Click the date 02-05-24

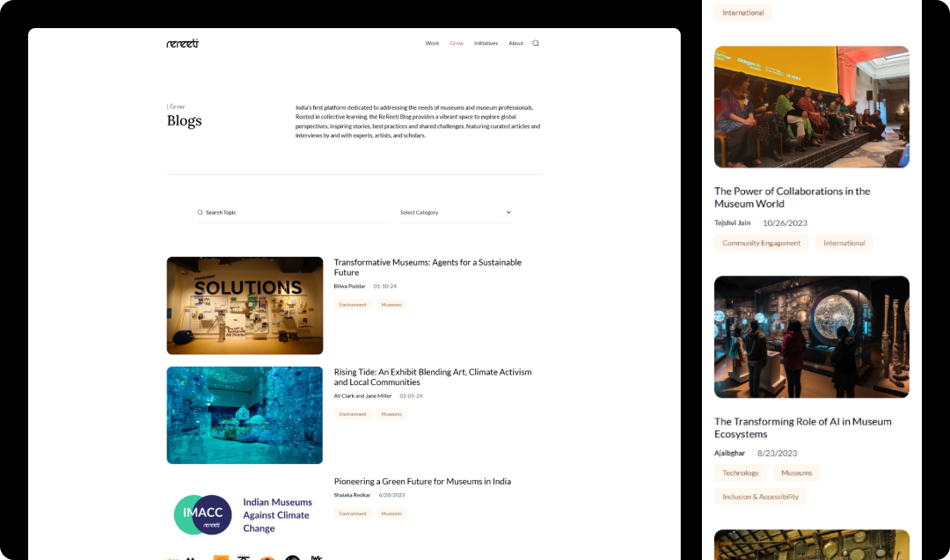(411, 396)
